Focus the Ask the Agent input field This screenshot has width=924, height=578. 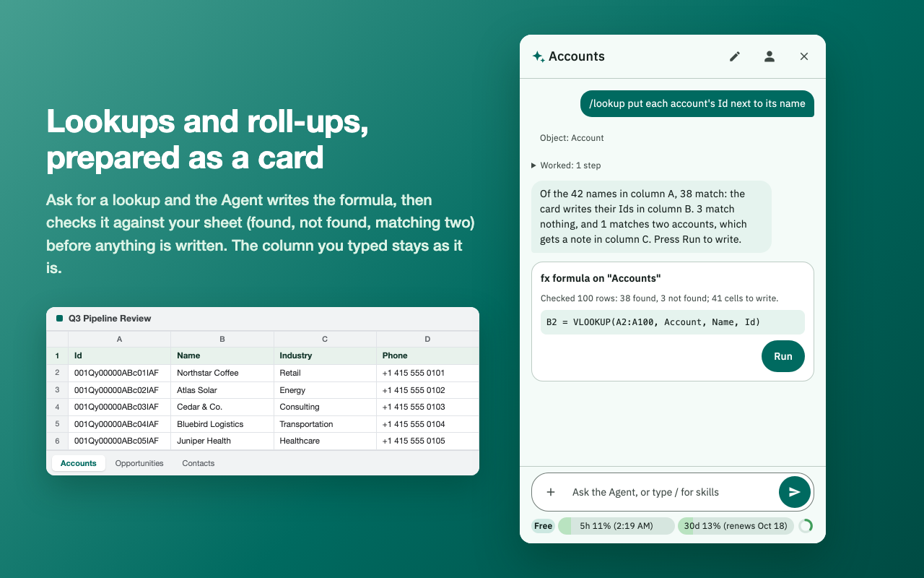tap(671, 492)
